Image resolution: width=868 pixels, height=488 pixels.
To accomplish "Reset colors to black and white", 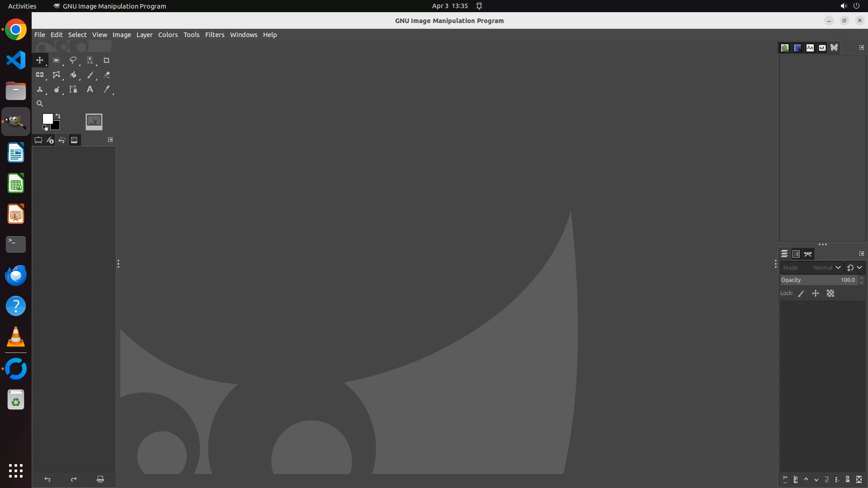I will tap(45, 128).
